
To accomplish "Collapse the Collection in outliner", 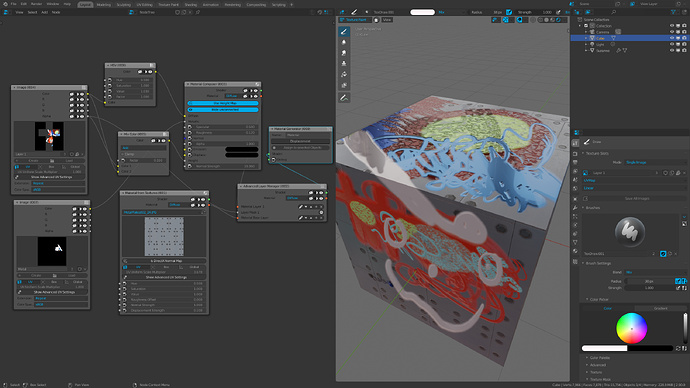I will pos(580,26).
